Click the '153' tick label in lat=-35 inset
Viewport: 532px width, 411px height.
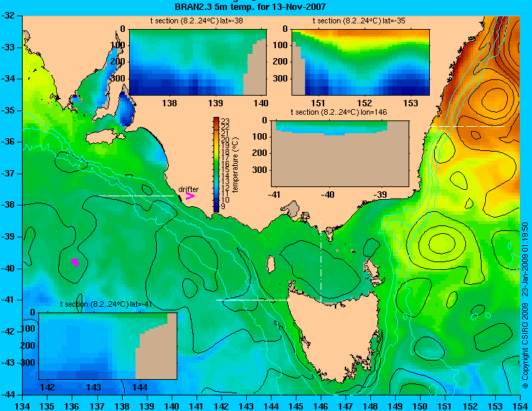click(x=411, y=103)
